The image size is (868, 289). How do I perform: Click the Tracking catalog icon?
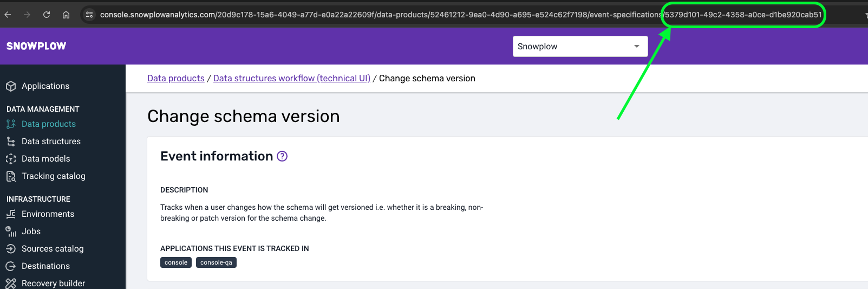[11, 176]
